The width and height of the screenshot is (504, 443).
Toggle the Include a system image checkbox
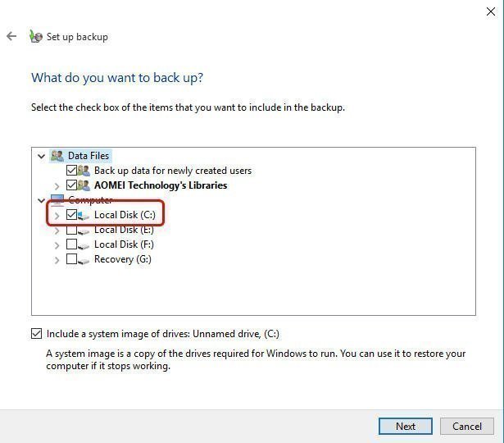[36, 334]
